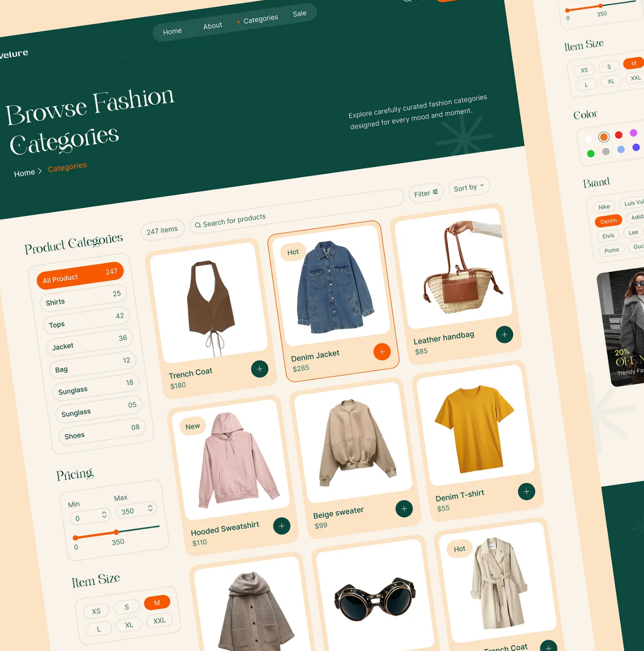
Task: Select the Tops category
Action: [86, 320]
